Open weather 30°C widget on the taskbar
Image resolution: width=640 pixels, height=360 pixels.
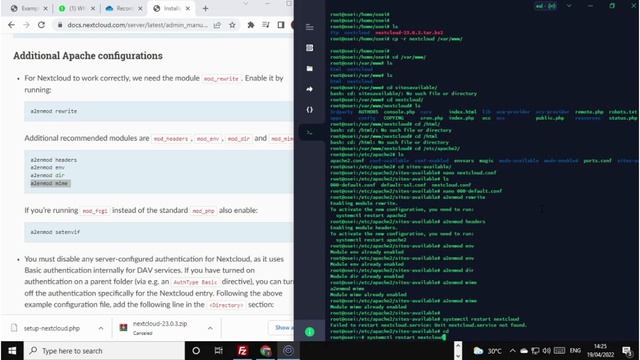[487, 351]
